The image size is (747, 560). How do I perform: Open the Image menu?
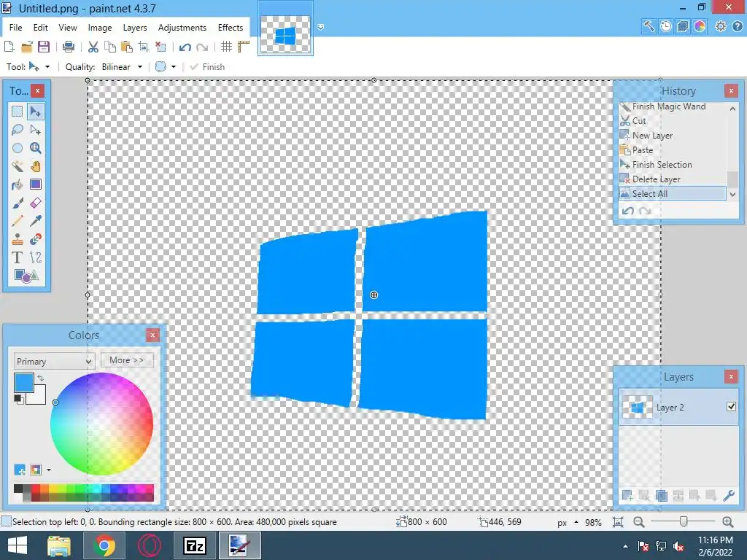coord(99,28)
